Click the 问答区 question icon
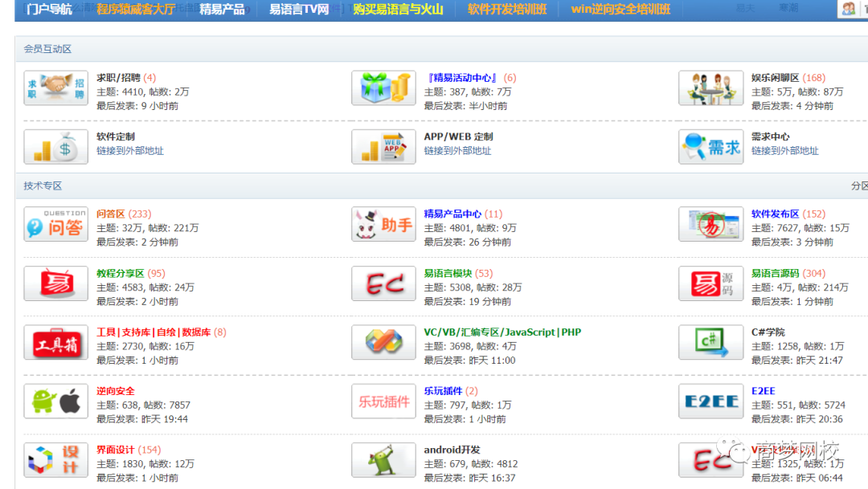The width and height of the screenshot is (868, 489). pyautogui.click(x=55, y=224)
